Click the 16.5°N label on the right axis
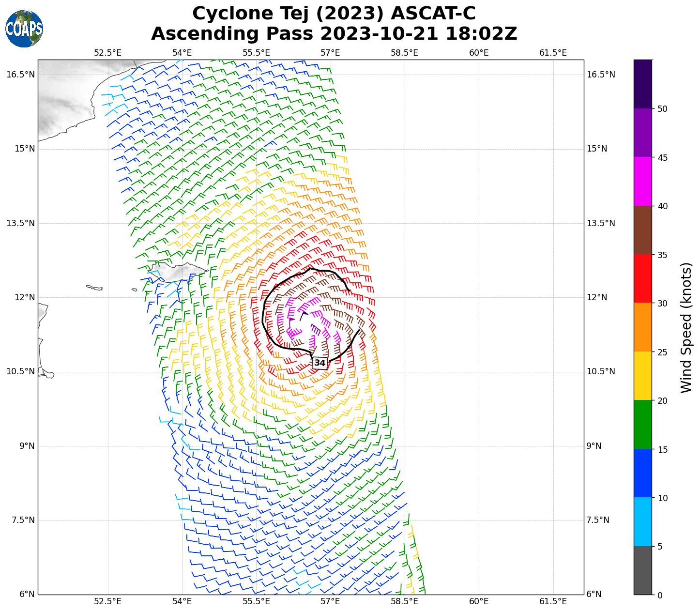The width and height of the screenshot is (700, 612). tap(601, 75)
